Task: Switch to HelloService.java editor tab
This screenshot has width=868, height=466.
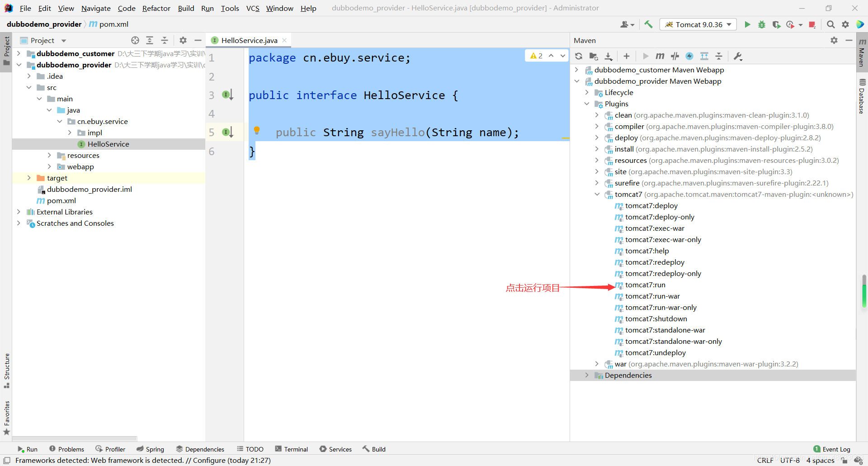Action: coord(249,40)
